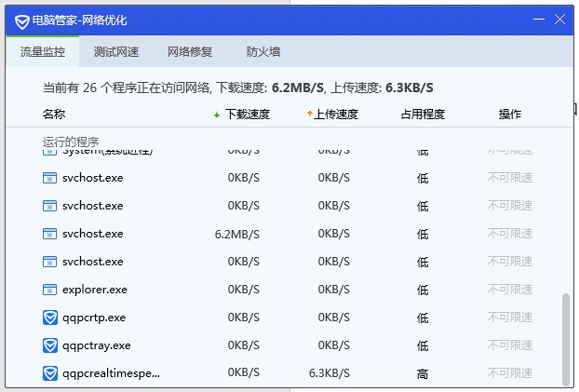Click 不可限速 for svchost.exe with 6.2MB/S
This screenshot has width=579, height=392.
(510, 234)
